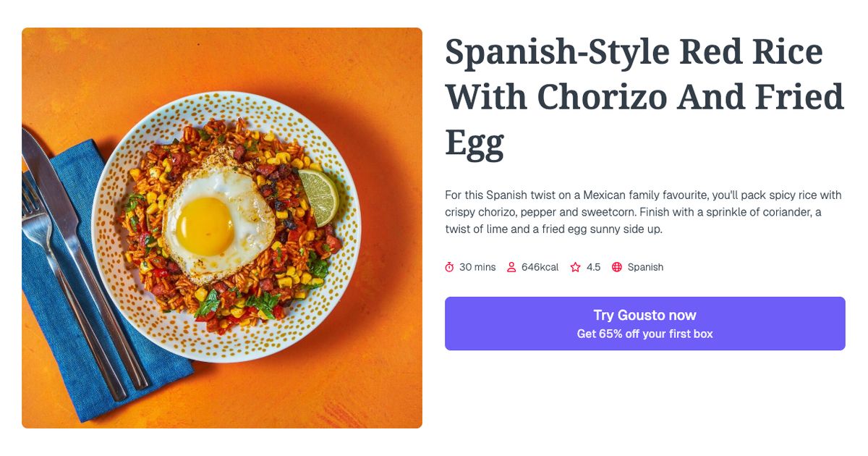Open the Spanish cuisine filter label
The height and width of the screenshot is (456, 868).
[x=644, y=267]
